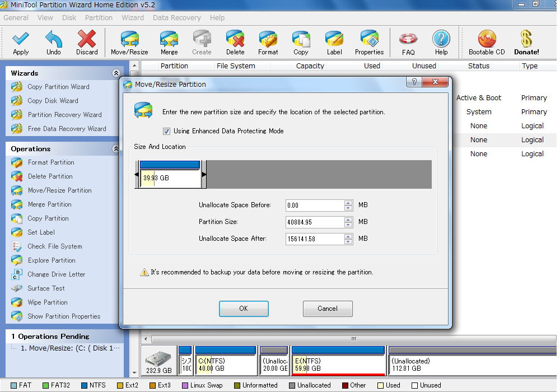The image size is (560, 392).
Task: Choose Surface Test operation
Action: (46, 288)
